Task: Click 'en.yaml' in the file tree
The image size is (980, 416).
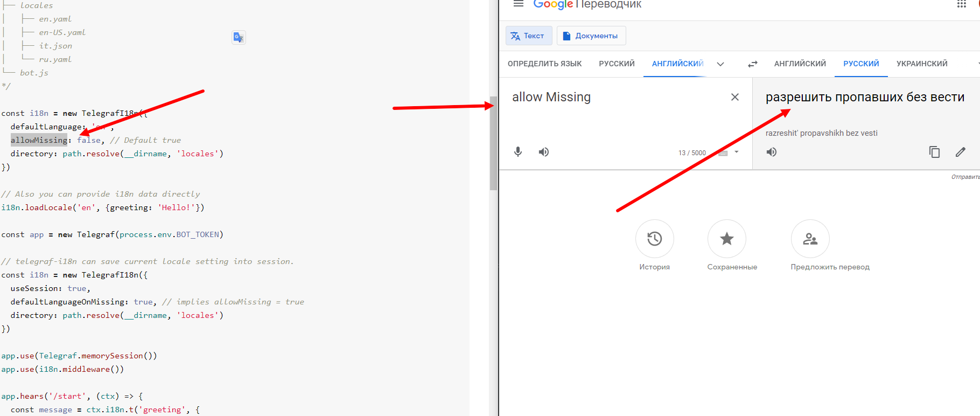Action: point(55,19)
